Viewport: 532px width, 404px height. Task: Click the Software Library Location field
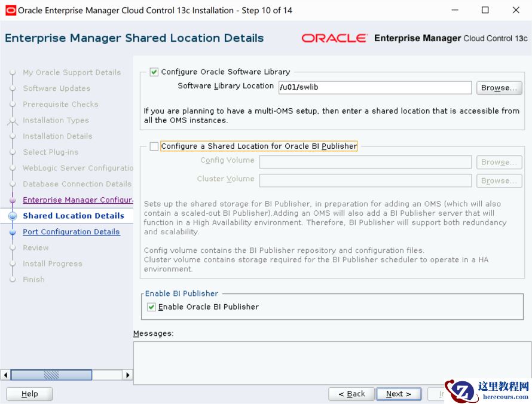pos(375,87)
